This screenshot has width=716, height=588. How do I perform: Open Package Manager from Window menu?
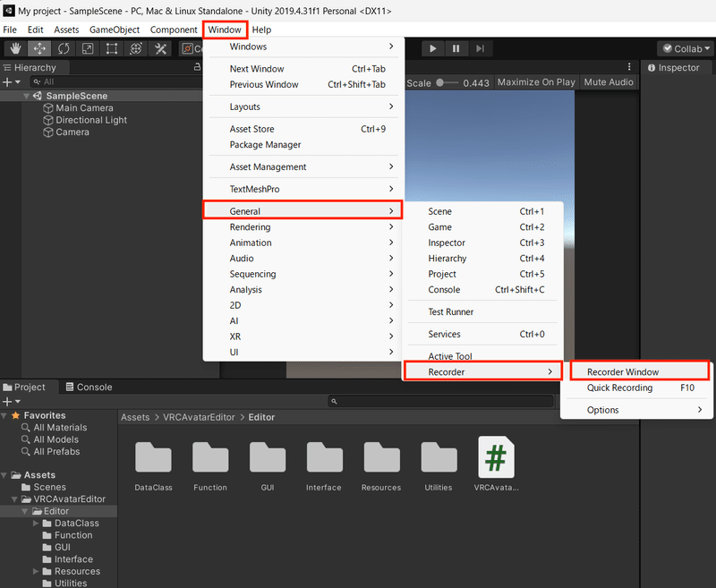click(x=303, y=145)
